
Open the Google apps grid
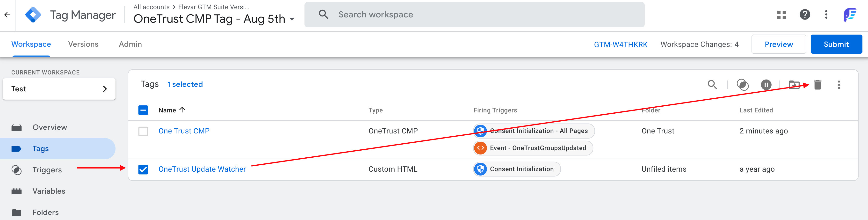click(x=781, y=15)
